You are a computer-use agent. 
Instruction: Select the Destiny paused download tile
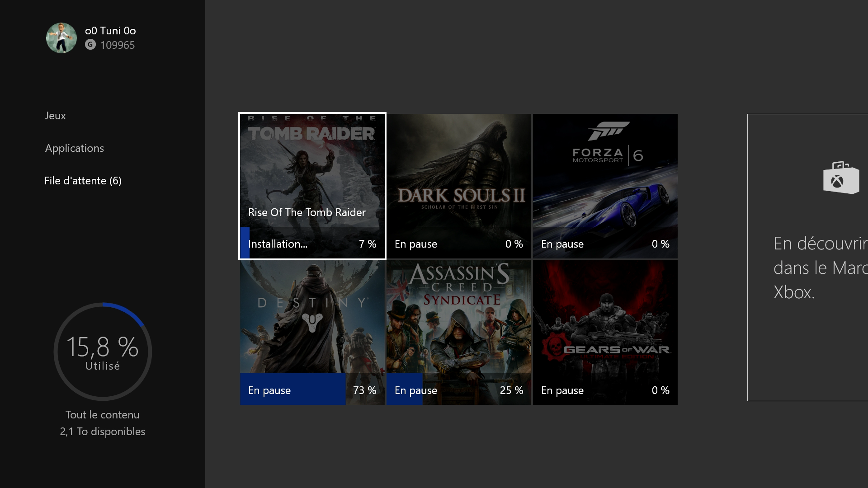312,333
